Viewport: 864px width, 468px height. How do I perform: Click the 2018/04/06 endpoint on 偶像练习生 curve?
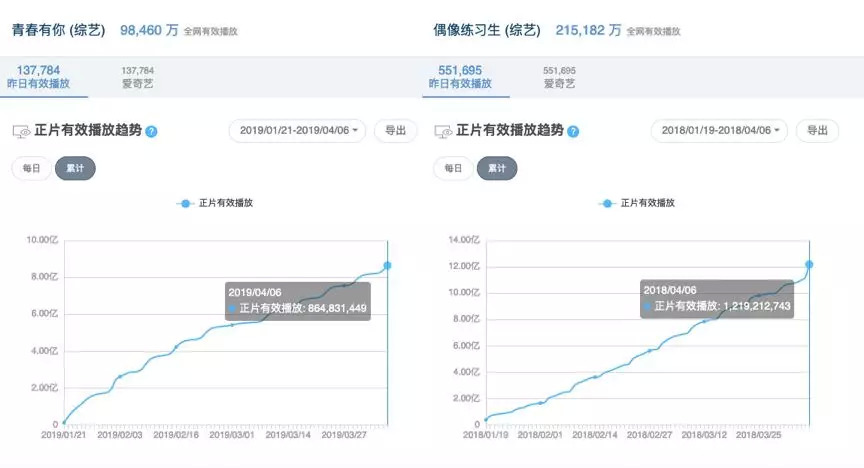(809, 264)
